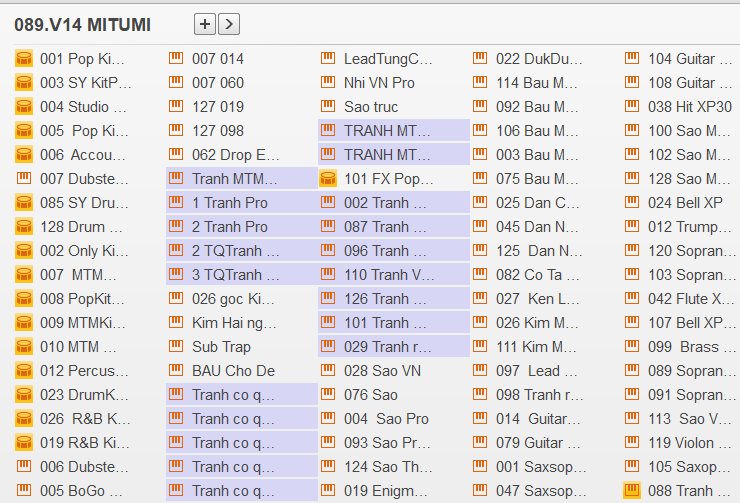Viewport: 740px width, 503px height.
Task: Click the drum icon beside 001 Pop Ki
Action: pos(24,59)
